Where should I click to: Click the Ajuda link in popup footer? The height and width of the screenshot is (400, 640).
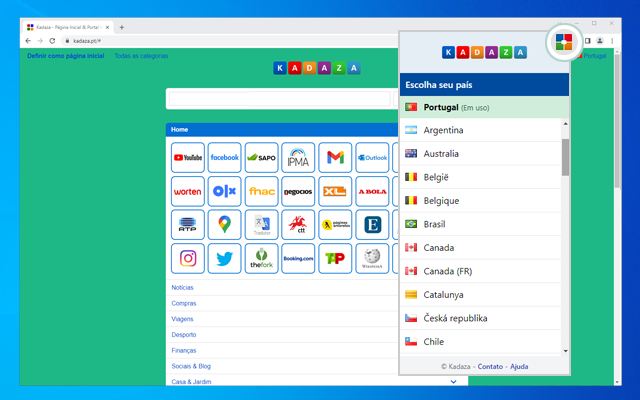click(x=519, y=367)
